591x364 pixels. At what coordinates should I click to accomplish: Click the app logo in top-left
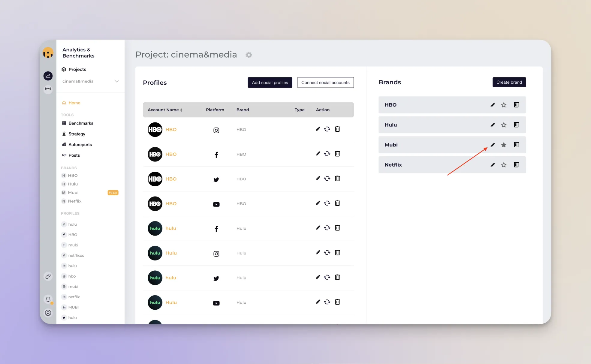[x=48, y=53]
